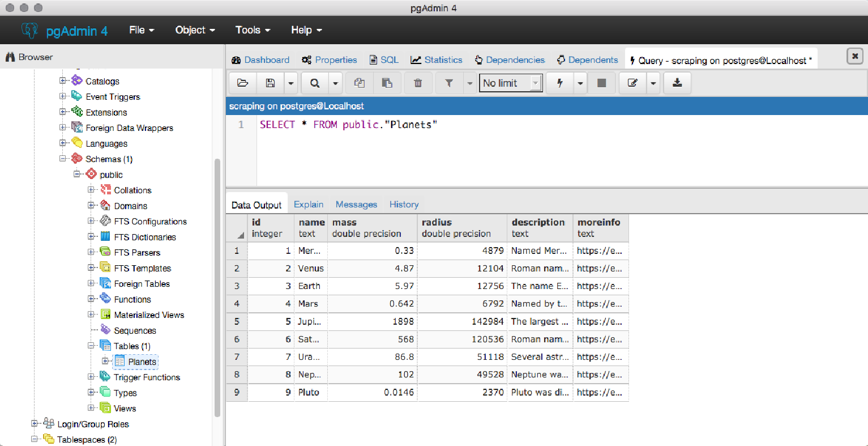This screenshot has height=446, width=868.
Task: Show the History results tab
Action: coord(404,205)
